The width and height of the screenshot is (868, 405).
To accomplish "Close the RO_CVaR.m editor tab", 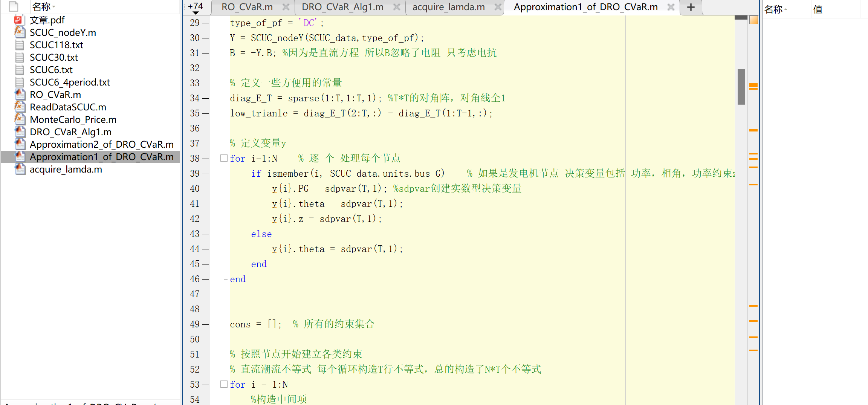I will (286, 7).
